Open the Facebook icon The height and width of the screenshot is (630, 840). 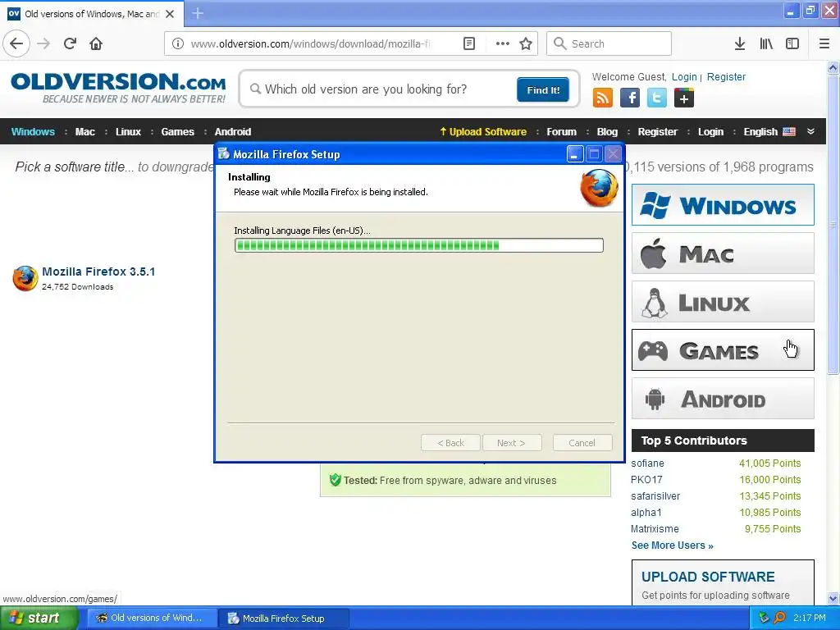[630, 98]
